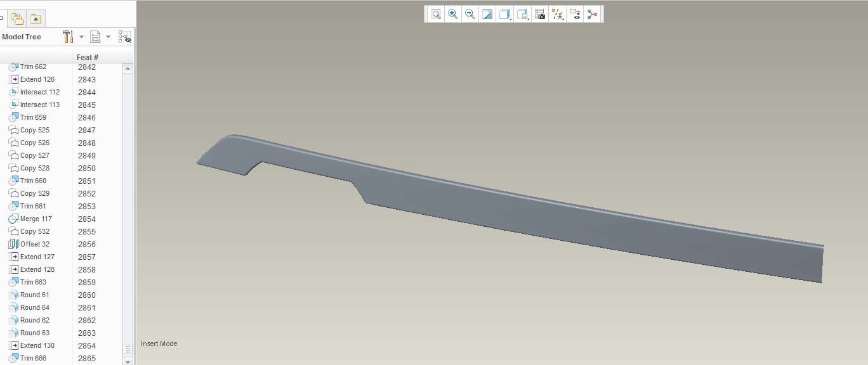
Task: Switch to the Folder Browser tab
Action: [17, 19]
